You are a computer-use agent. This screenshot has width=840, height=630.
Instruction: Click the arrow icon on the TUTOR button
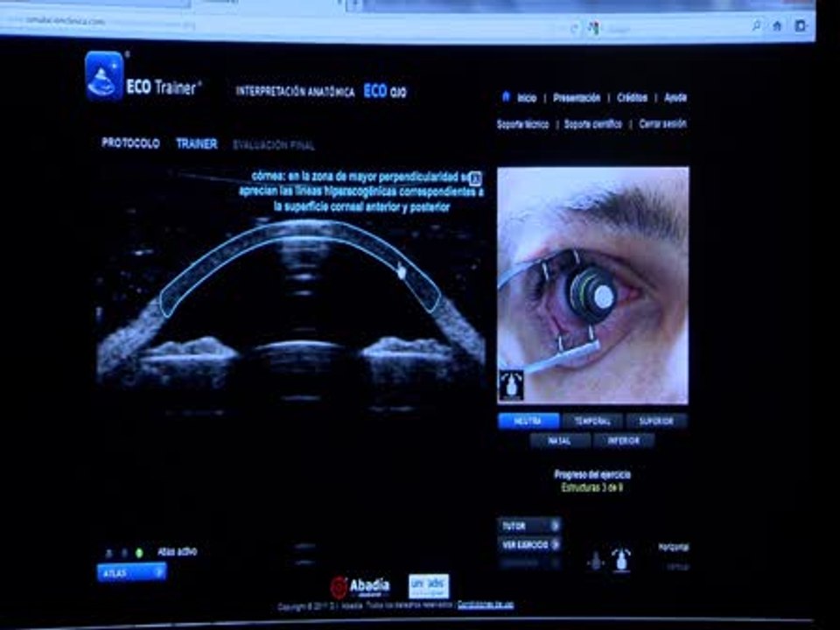[555, 526]
